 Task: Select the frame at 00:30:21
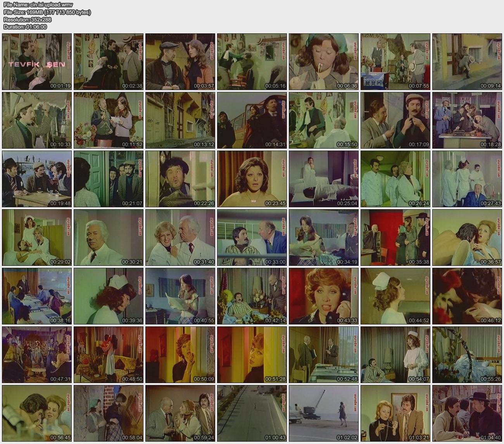[x=109, y=238]
